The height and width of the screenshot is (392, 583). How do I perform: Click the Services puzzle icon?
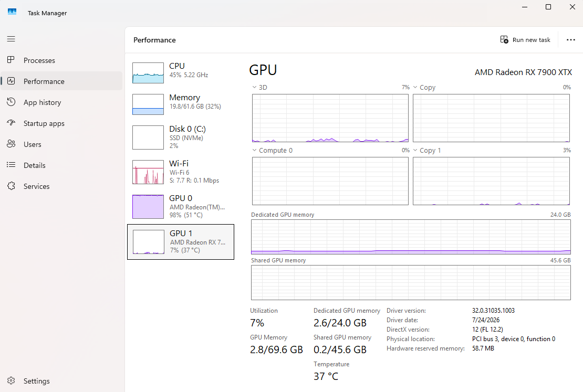pos(11,186)
